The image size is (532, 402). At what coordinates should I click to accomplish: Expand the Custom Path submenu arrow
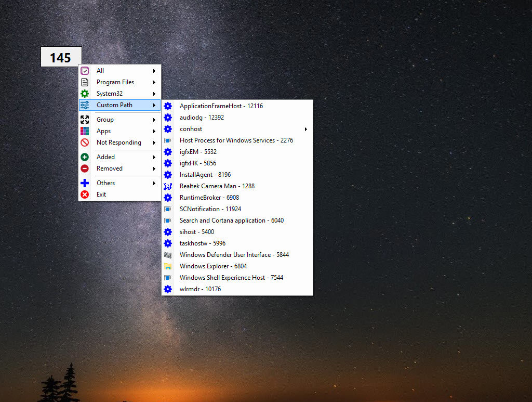click(154, 105)
